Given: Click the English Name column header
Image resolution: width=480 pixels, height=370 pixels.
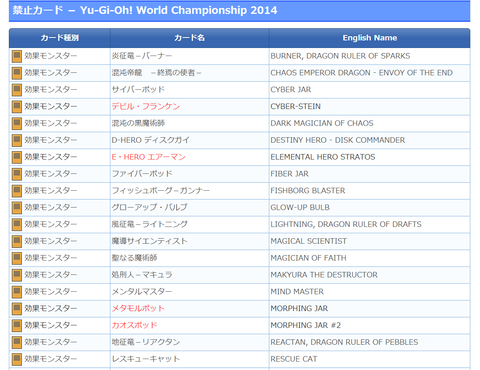Looking at the screenshot, I should 370,38.
